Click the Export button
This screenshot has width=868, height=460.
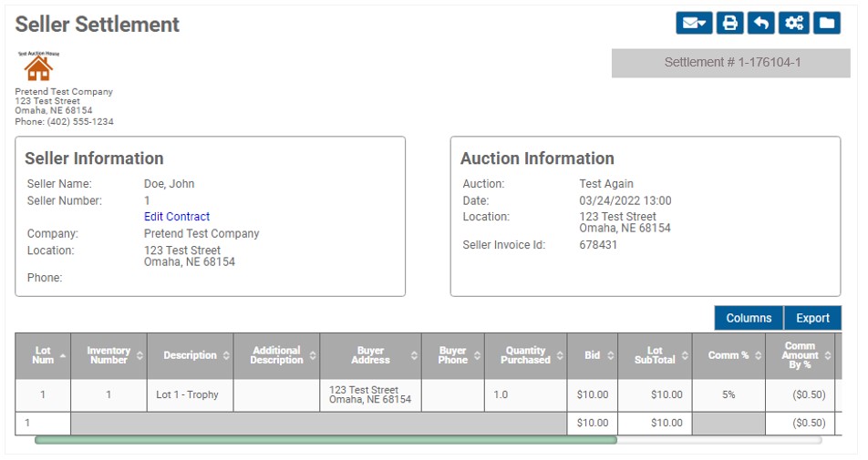(x=812, y=318)
